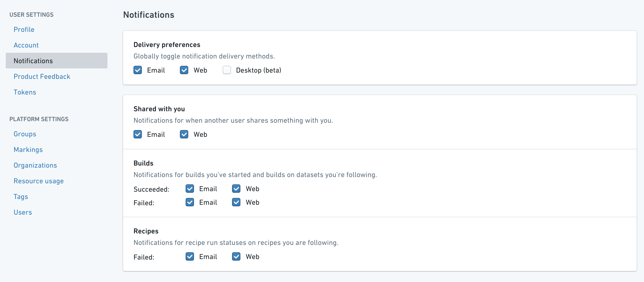Click 'Globally toggle notification delivery methods.' text

[x=204, y=56]
